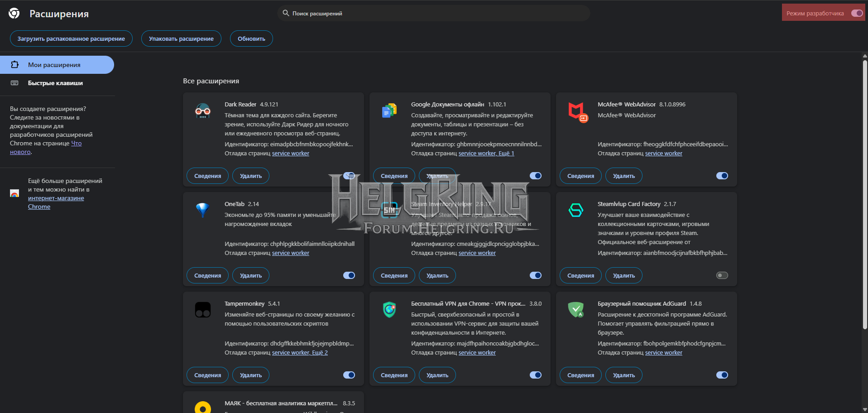Open Tampermonkey service worker link

[291, 353]
